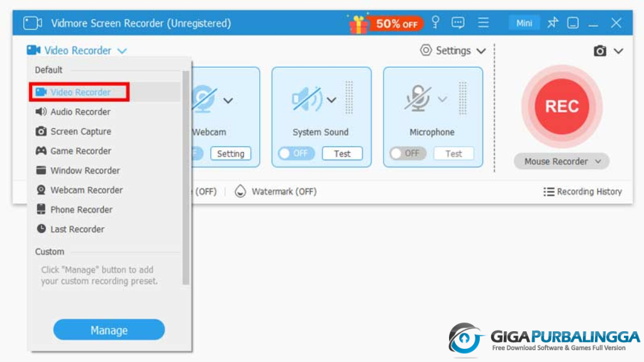Click the Settings gear icon
Screen dimensions: 644x362
426,50
